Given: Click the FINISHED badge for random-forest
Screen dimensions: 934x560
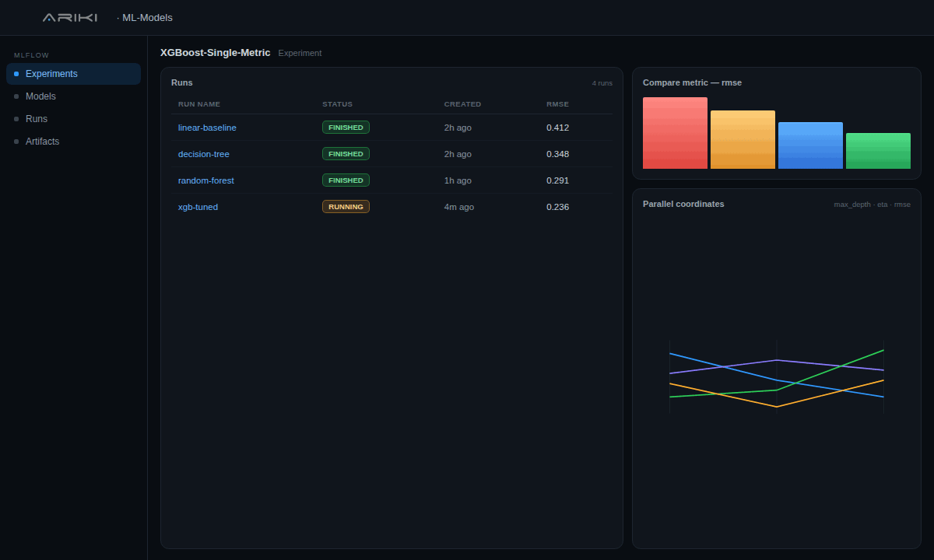Looking at the screenshot, I should pos(346,180).
